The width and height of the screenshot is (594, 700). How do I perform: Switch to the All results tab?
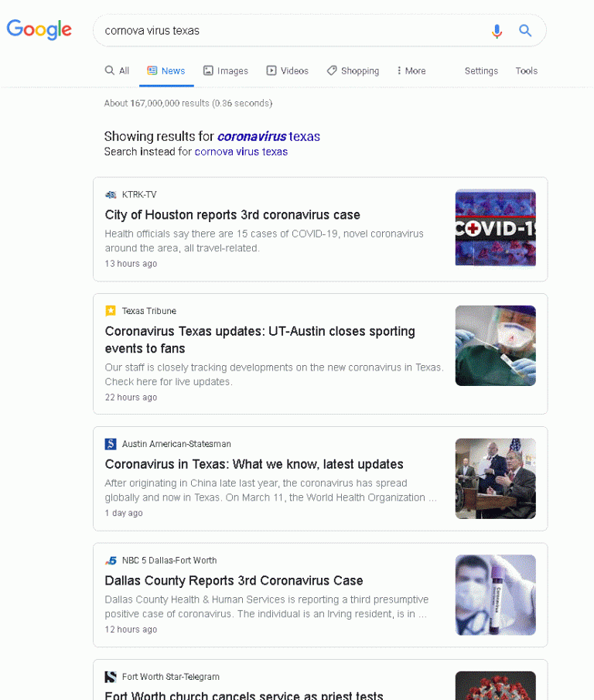coord(117,70)
